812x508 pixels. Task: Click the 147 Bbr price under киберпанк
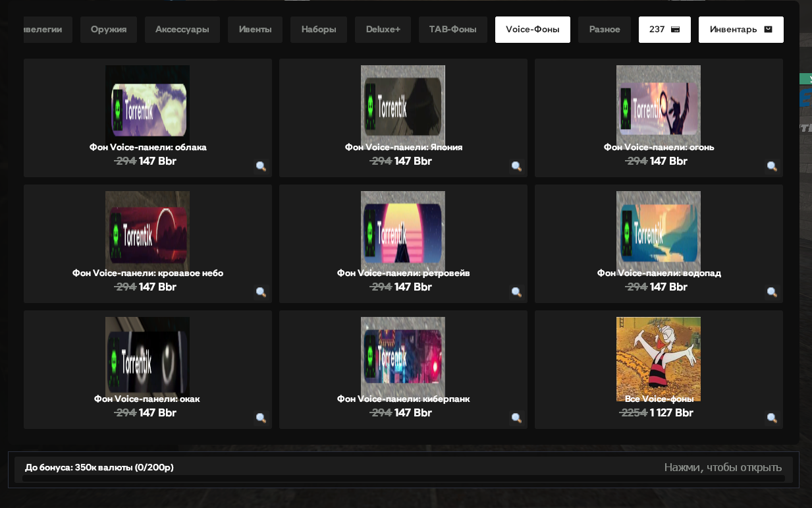click(414, 413)
